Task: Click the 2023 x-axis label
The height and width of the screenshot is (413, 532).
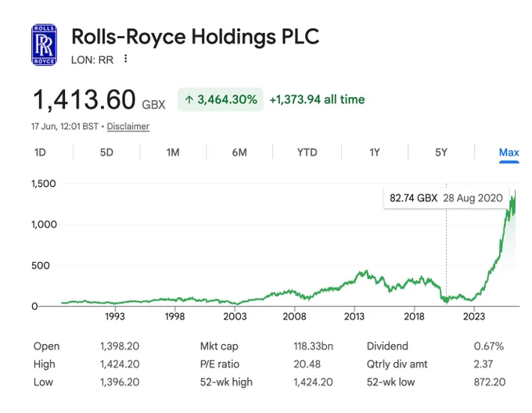Action: click(x=474, y=317)
